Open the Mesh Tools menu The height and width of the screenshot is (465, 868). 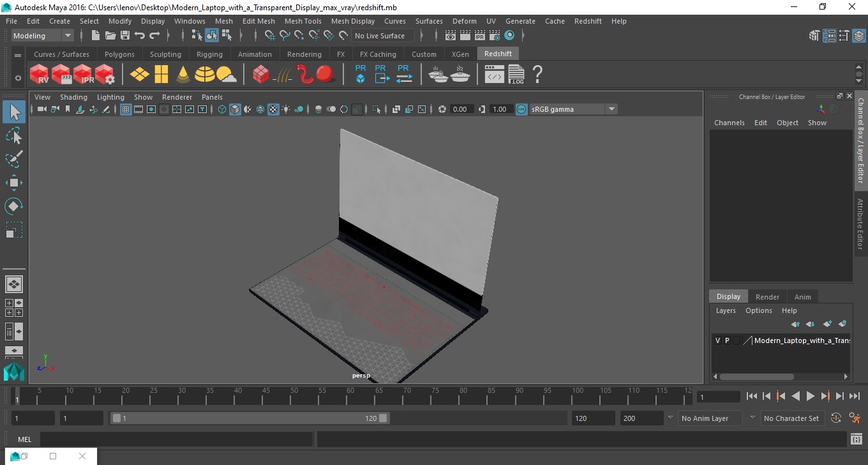point(303,21)
